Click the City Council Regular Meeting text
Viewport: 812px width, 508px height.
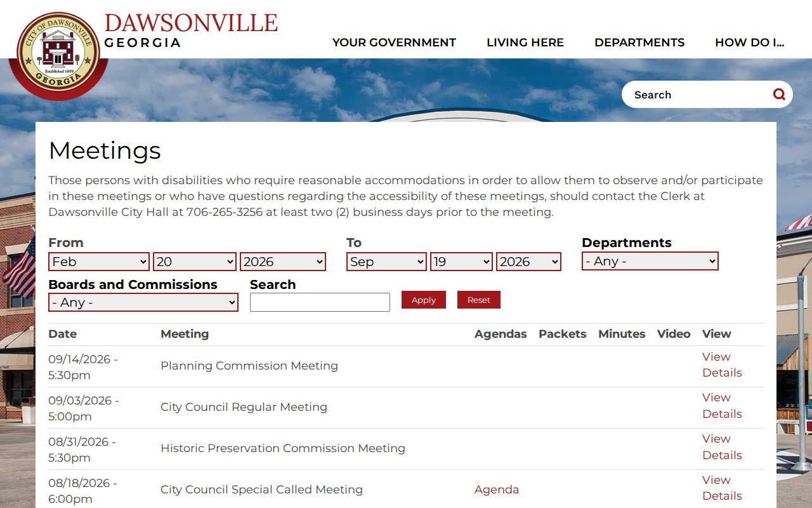[x=244, y=407]
